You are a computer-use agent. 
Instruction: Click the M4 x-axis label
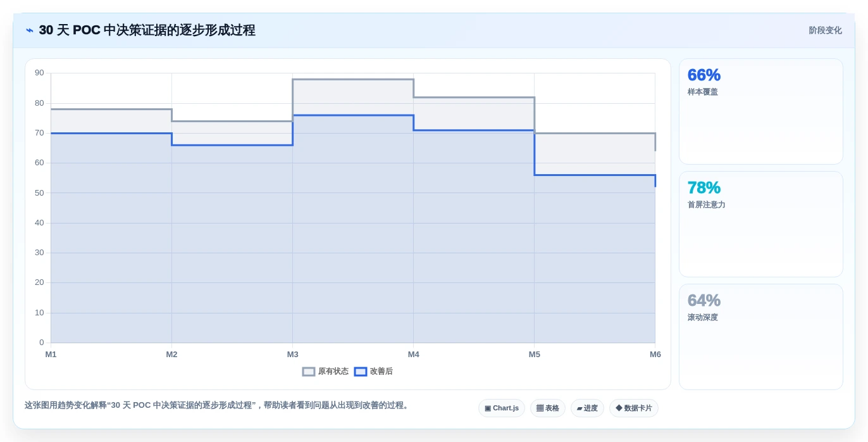click(x=413, y=355)
